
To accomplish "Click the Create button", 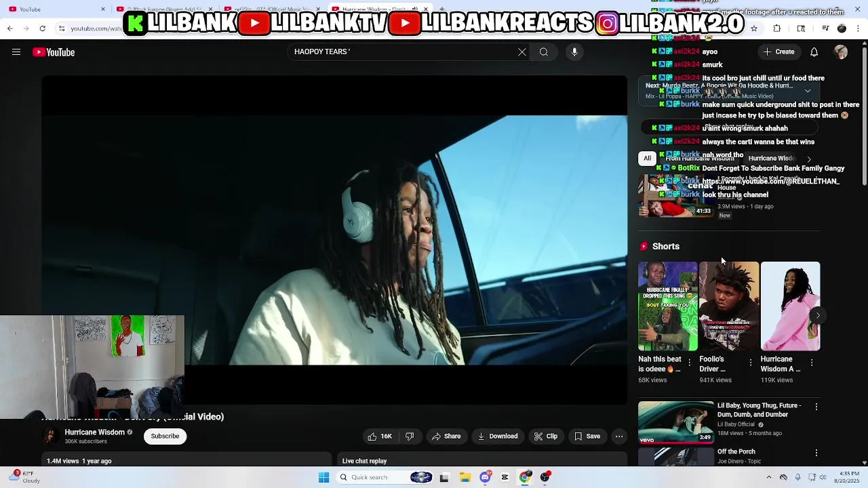I will tap(778, 52).
